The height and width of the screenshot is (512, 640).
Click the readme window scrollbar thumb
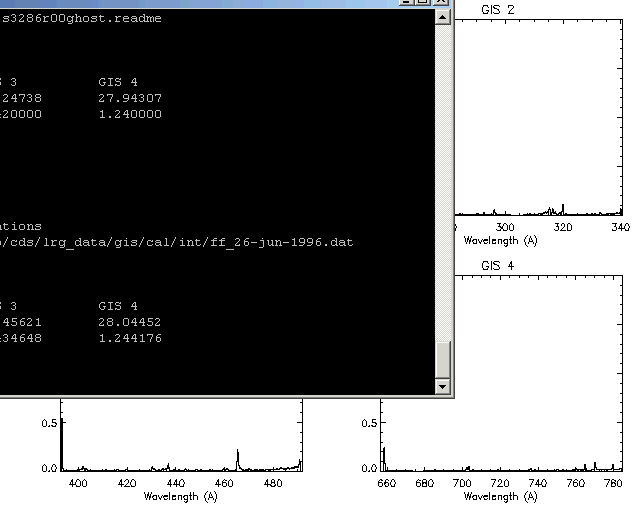pos(443,359)
